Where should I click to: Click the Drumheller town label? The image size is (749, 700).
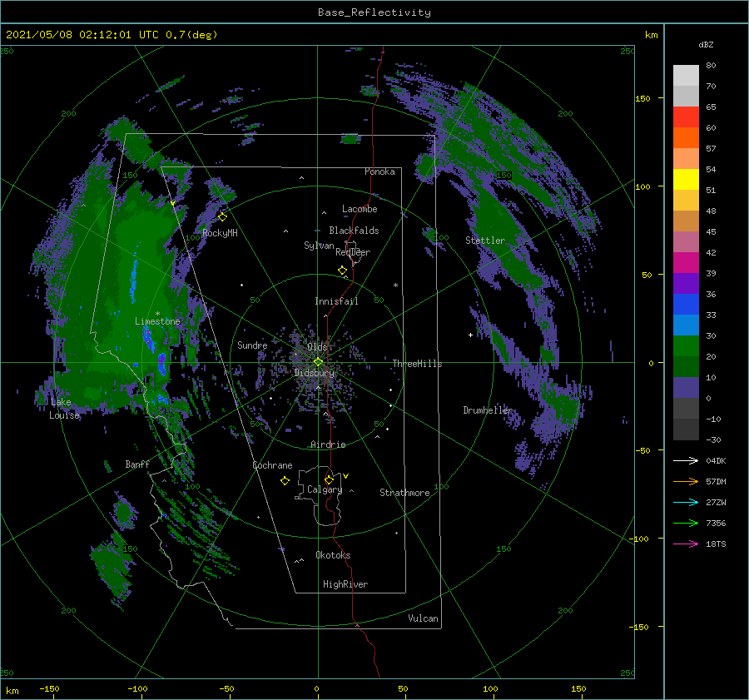pyautogui.click(x=488, y=410)
